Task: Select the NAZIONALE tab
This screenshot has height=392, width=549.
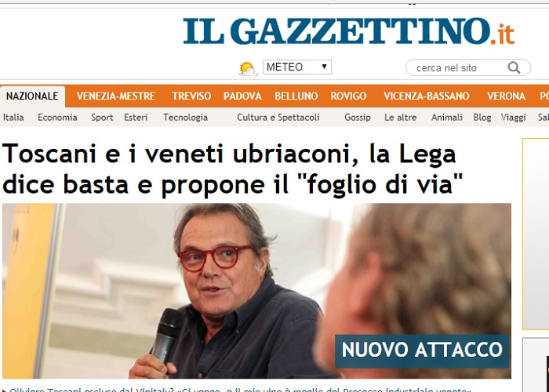Action: click(32, 96)
